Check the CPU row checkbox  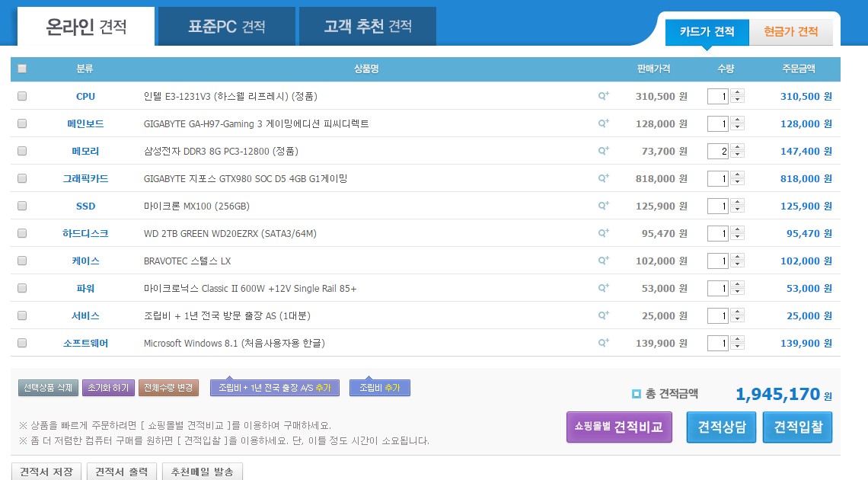pos(22,97)
